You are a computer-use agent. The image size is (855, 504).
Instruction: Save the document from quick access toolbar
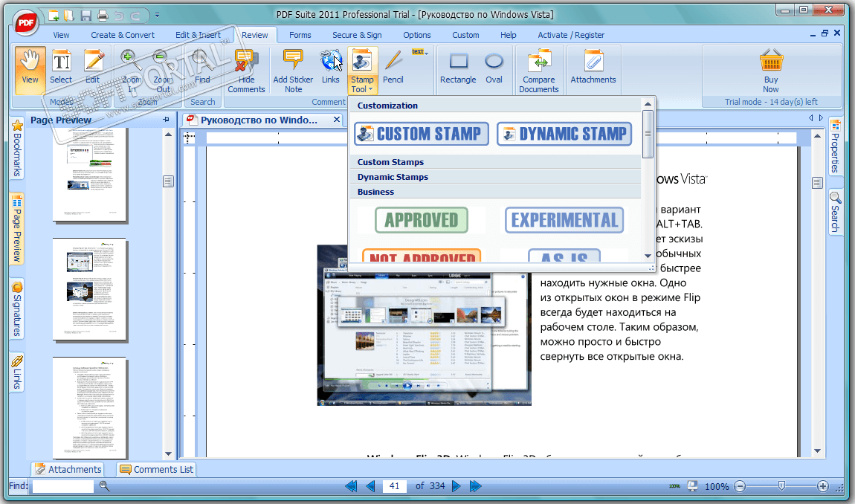(86, 16)
